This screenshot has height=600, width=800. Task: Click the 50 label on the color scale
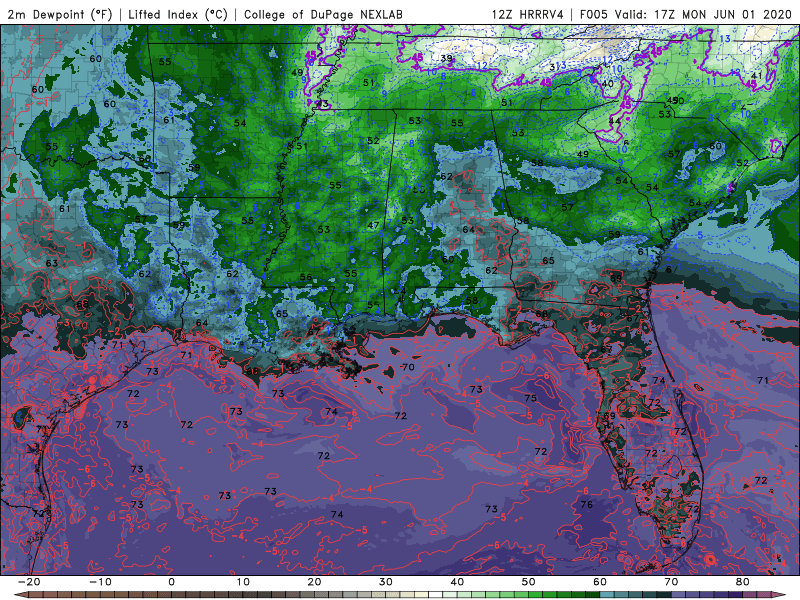[529, 582]
